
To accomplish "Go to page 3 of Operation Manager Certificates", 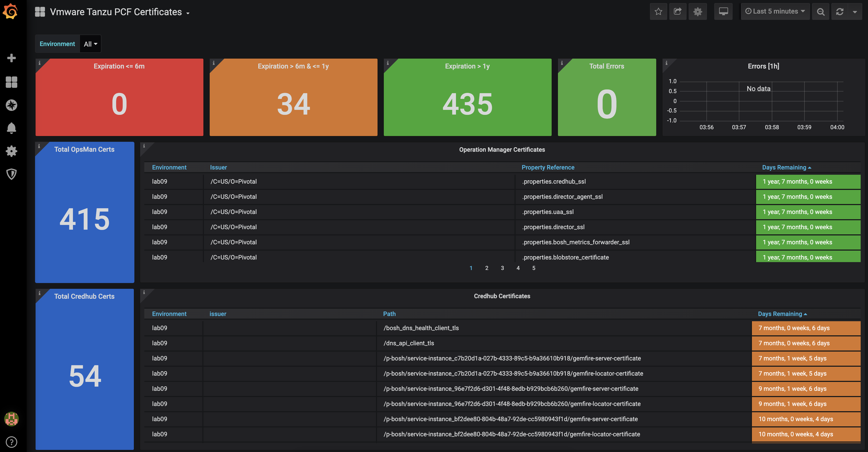I will pos(502,268).
